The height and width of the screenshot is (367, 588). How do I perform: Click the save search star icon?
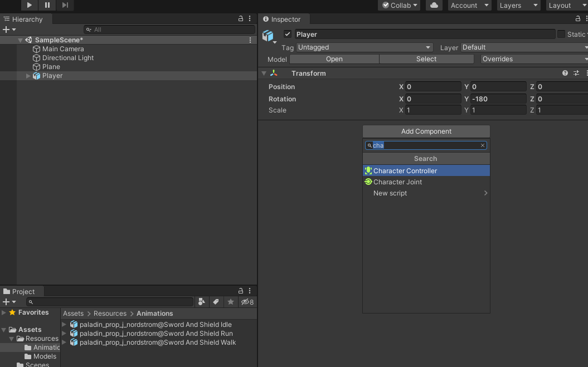(x=231, y=302)
